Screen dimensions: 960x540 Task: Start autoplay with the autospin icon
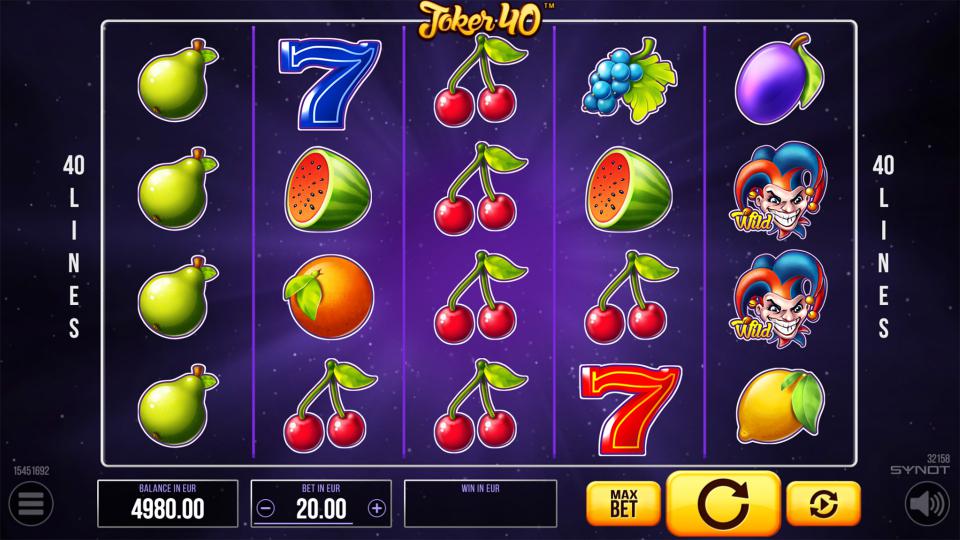pyautogui.click(x=823, y=504)
